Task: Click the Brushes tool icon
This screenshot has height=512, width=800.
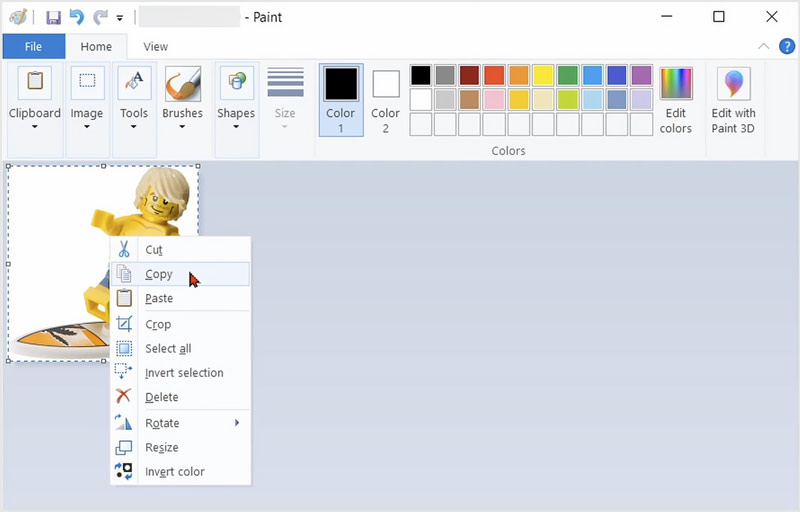Action: click(x=182, y=84)
